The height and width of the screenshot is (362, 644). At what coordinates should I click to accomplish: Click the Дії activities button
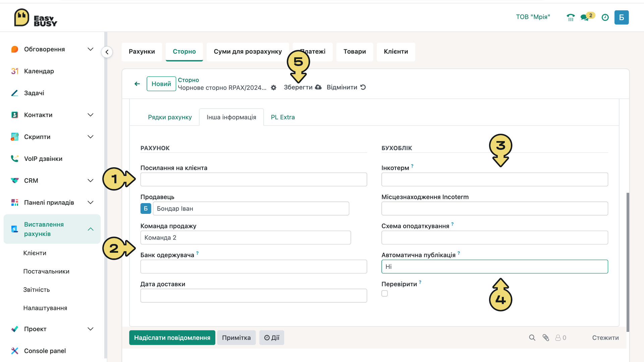[x=272, y=338]
